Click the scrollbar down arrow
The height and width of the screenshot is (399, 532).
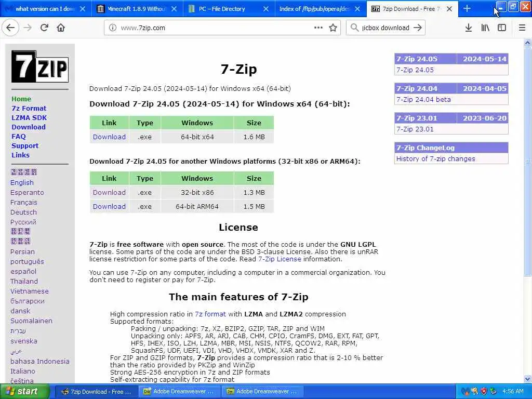click(x=528, y=379)
